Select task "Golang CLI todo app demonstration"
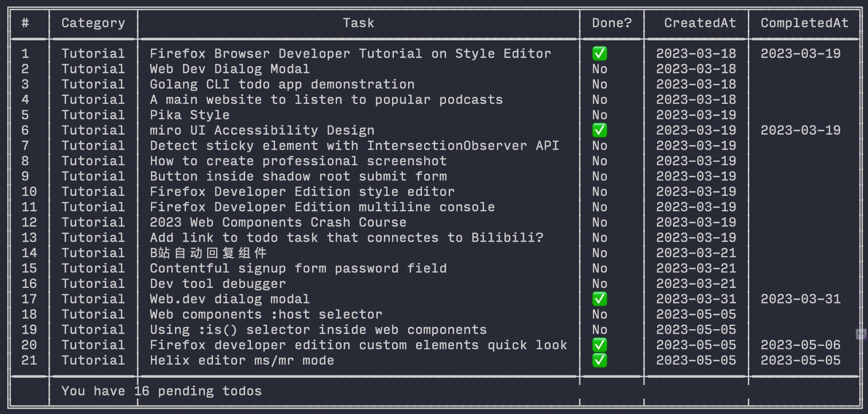868x414 pixels. pos(282,84)
